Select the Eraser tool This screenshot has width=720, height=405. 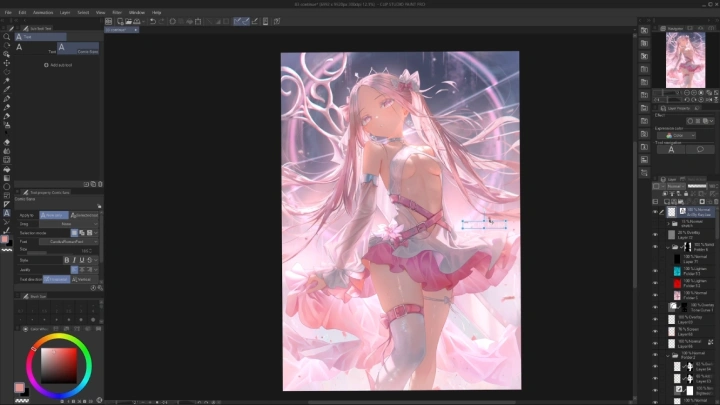(7, 141)
